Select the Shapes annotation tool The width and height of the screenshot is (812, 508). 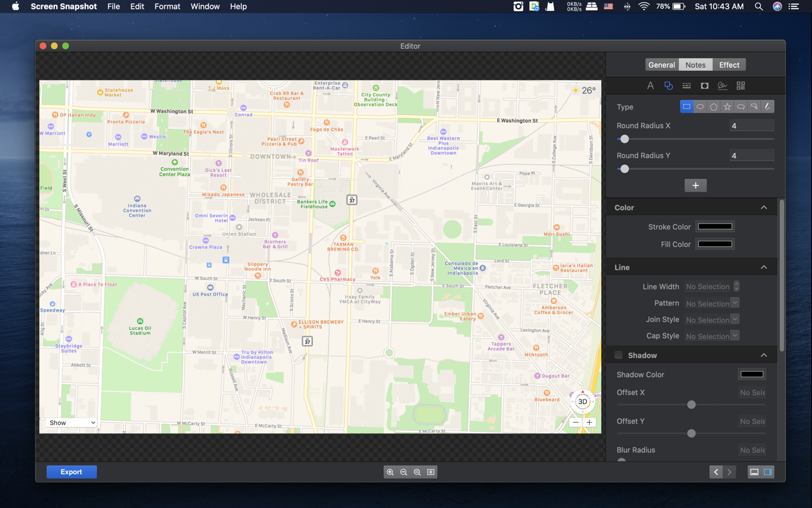(669, 85)
